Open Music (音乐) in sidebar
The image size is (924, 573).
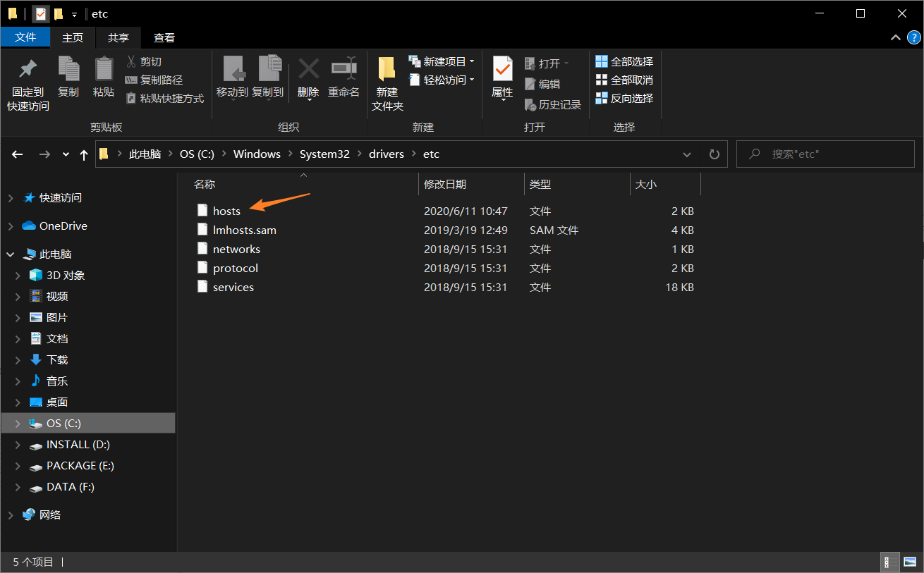(57, 381)
